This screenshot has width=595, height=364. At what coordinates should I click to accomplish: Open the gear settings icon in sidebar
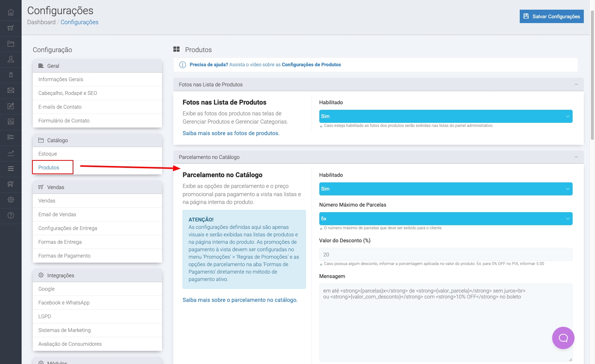click(x=11, y=200)
